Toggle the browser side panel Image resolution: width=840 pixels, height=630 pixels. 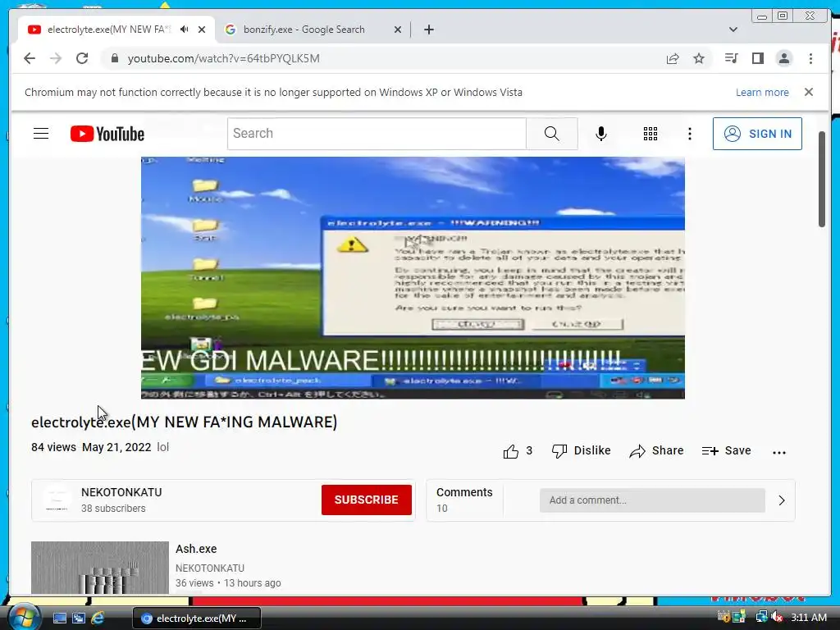[757, 58]
